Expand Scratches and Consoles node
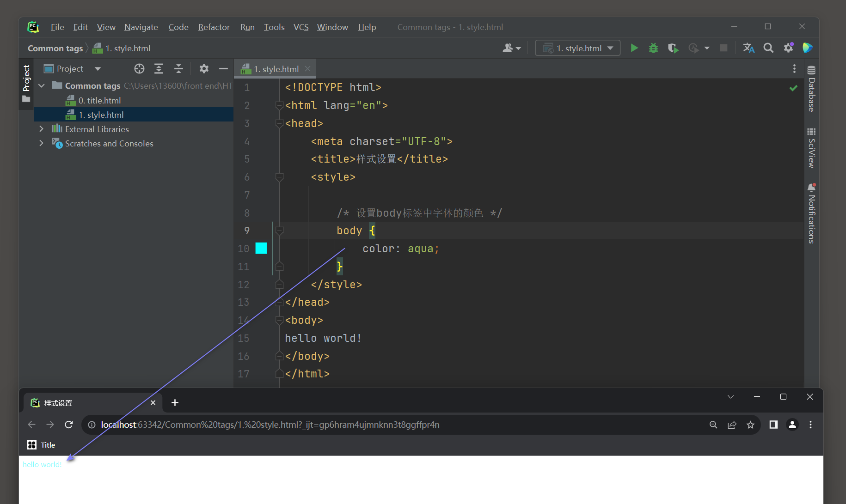The image size is (846, 504). point(42,143)
